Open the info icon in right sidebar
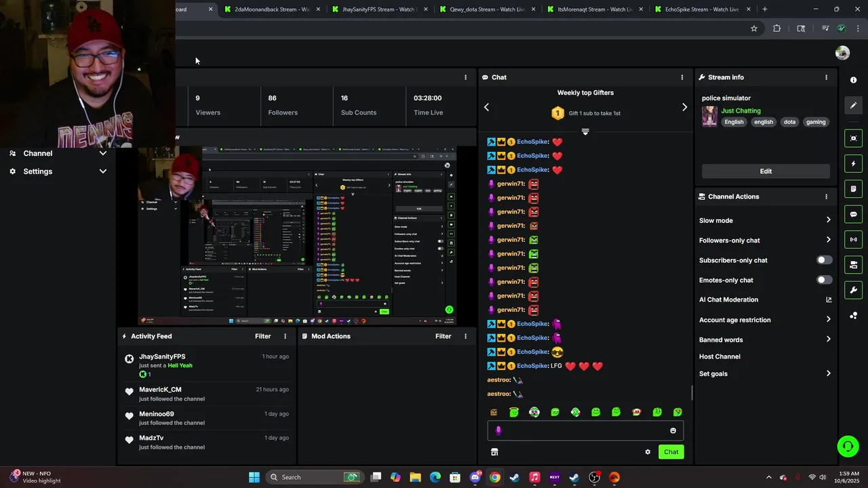Image resolution: width=868 pixels, height=488 pixels. pyautogui.click(x=853, y=80)
